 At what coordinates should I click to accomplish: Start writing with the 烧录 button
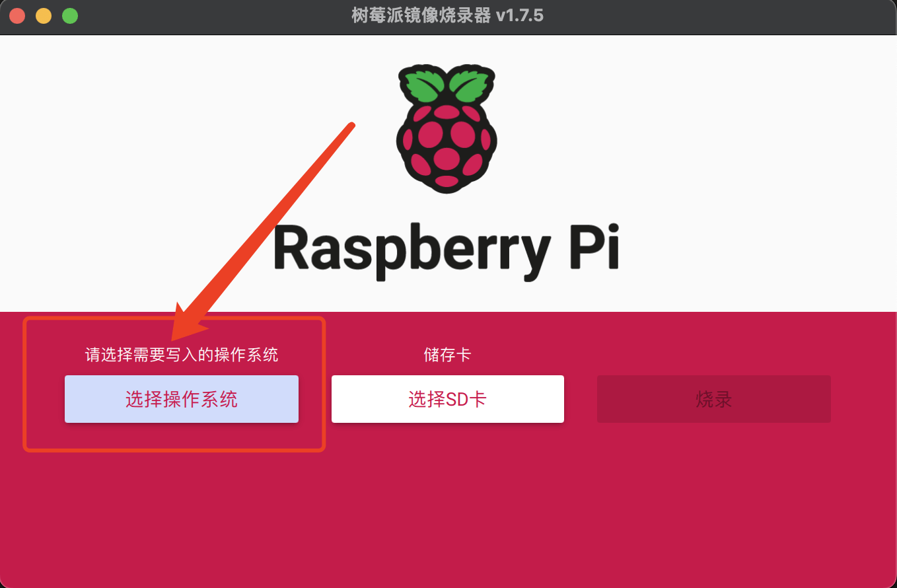(x=714, y=399)
